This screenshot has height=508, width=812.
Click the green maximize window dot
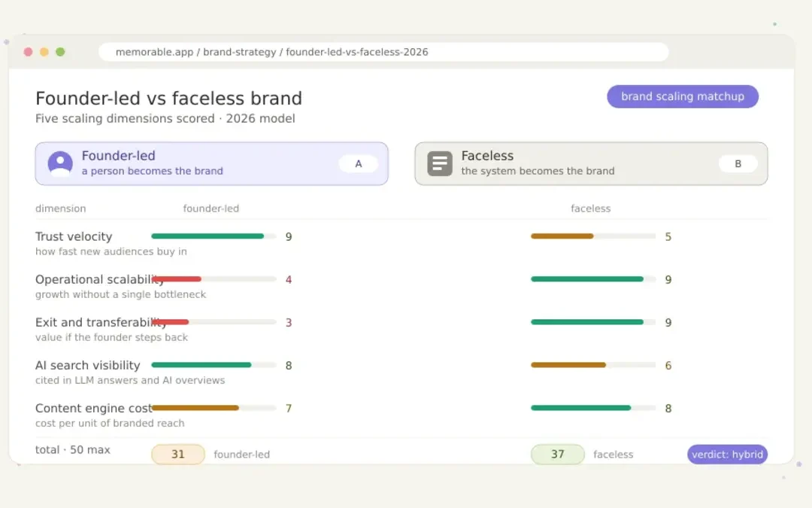[x=61, y=52]
